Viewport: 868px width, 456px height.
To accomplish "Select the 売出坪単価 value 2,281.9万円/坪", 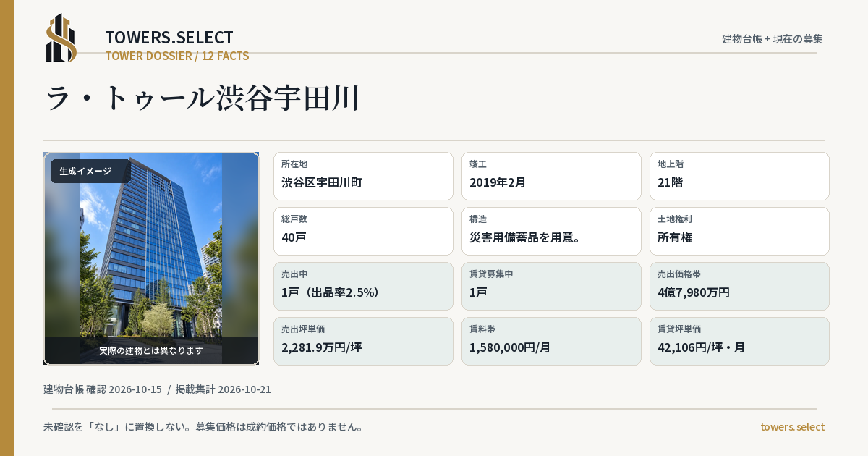I will coord(322,347).
